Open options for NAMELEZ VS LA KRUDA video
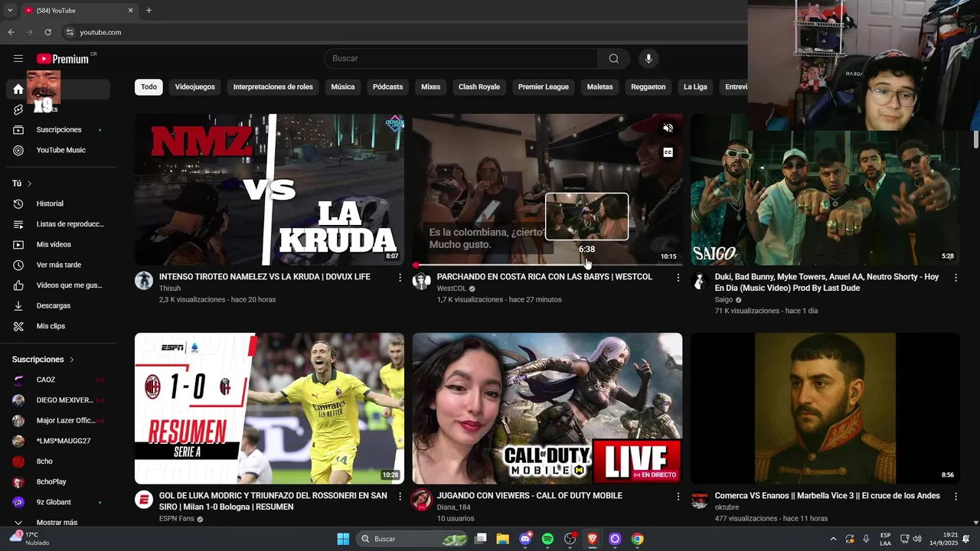The image size is (980, 551). 400,278
